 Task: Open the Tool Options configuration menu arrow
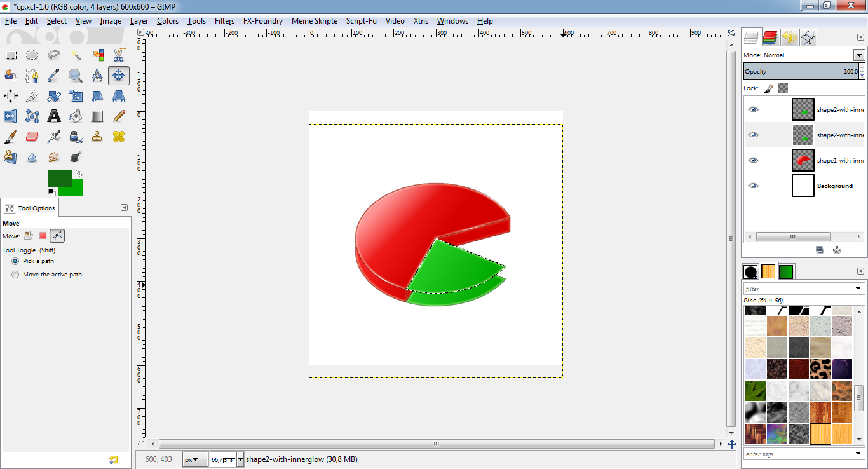click(124, 208)
